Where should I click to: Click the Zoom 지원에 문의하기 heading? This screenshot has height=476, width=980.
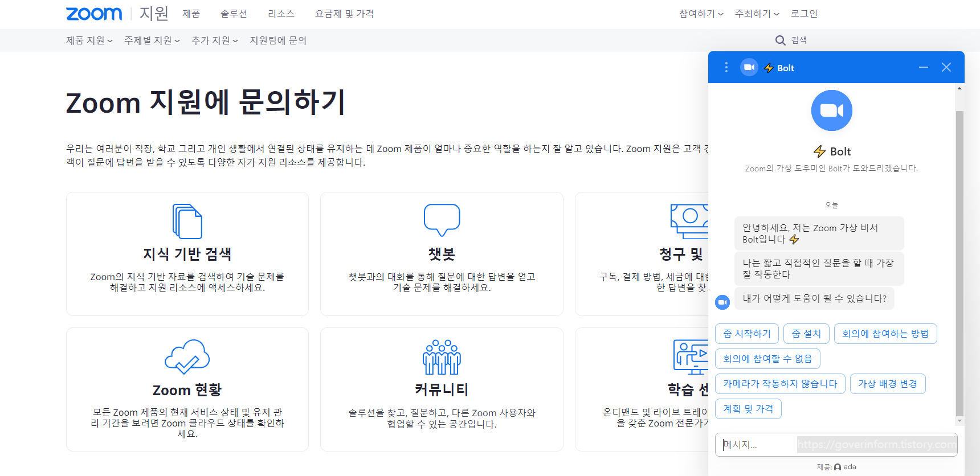(x=206, y=102)
